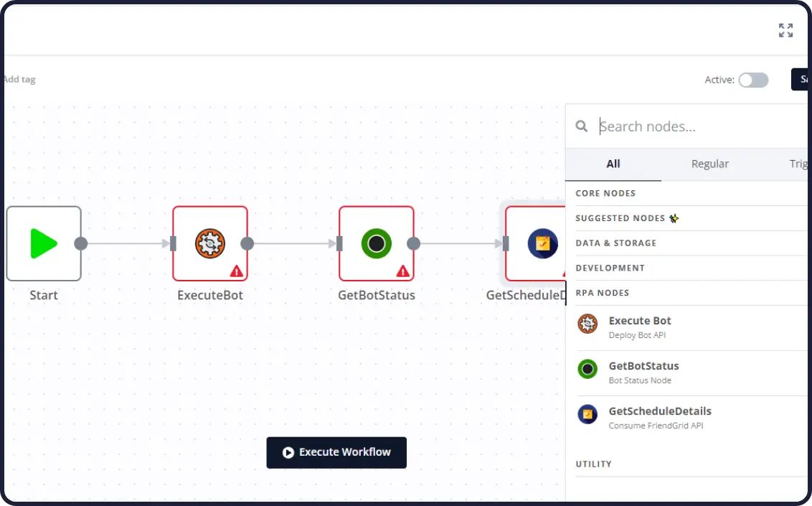Click the ExecuteBot label under node
Image resolution: width=812 pixels, height=506 pixels.
[x=209, y=295]
